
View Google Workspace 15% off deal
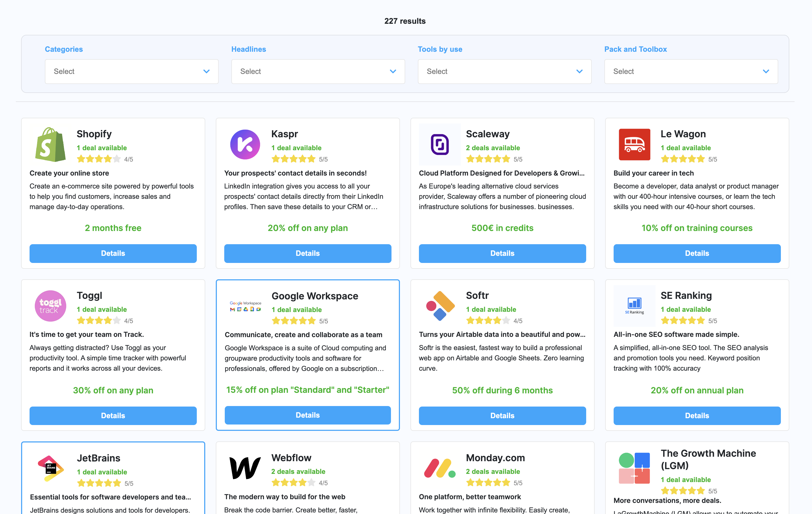pos(308,415)
